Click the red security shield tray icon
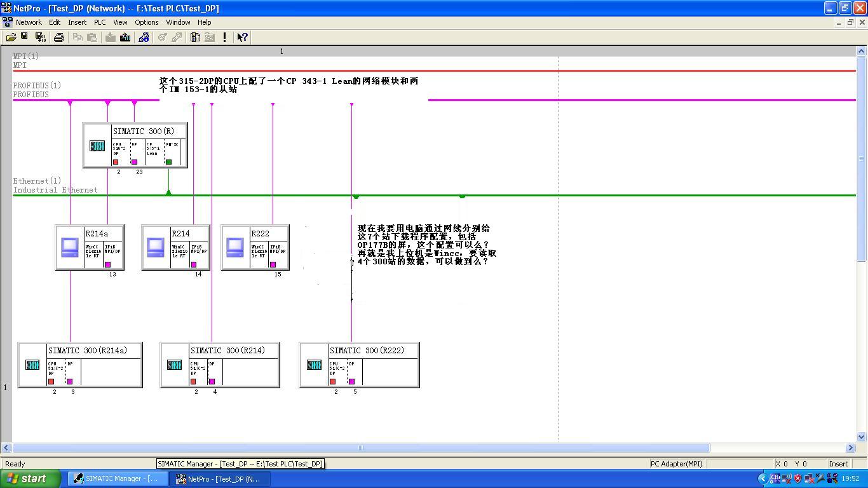 797,478
